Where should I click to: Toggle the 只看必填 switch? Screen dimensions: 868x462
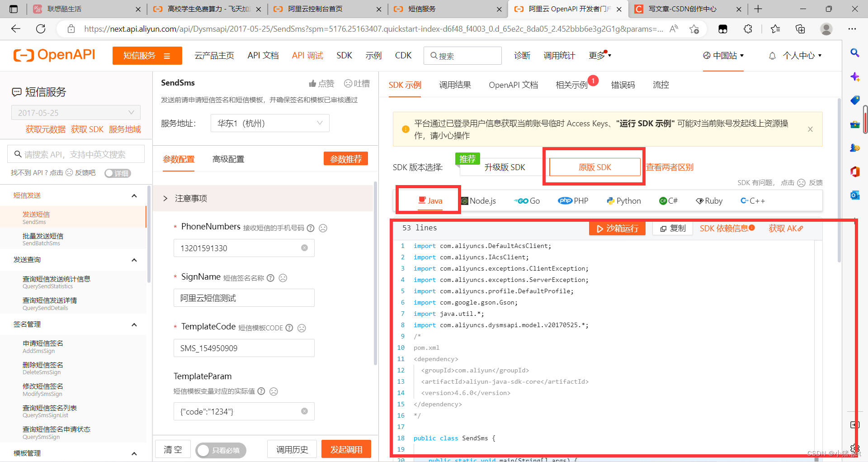(x=221, y=450)
